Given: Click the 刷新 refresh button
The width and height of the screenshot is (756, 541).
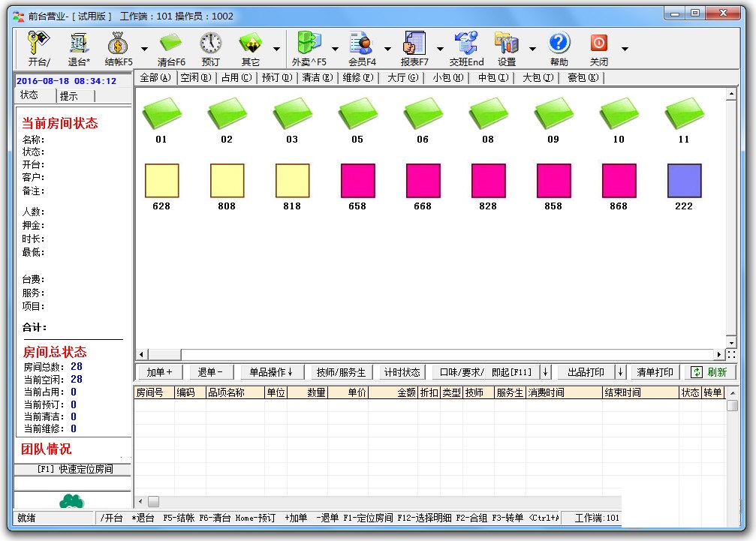Looking at the screenshot, I should coord(710,372).
